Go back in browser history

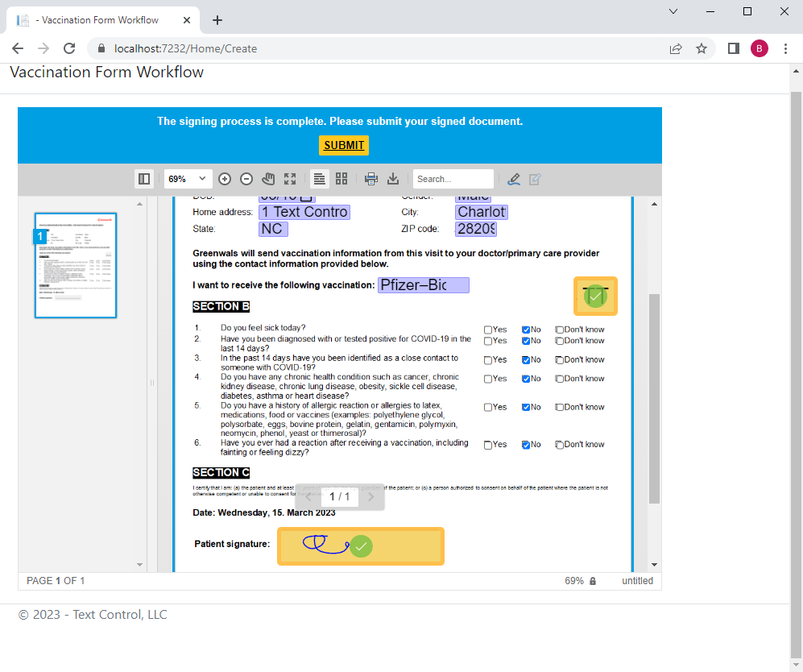[x=18, y=48]
